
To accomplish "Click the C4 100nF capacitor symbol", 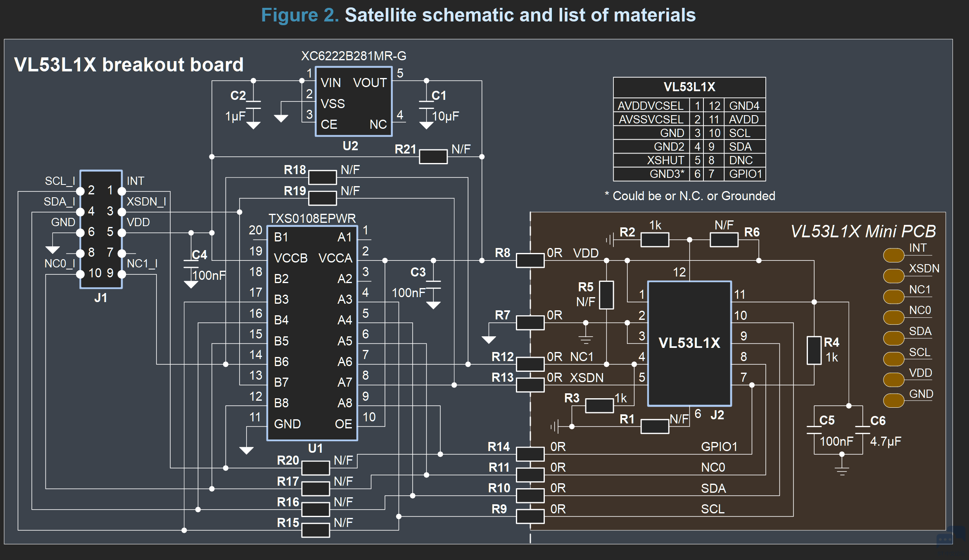I will [x=191, y=264].
